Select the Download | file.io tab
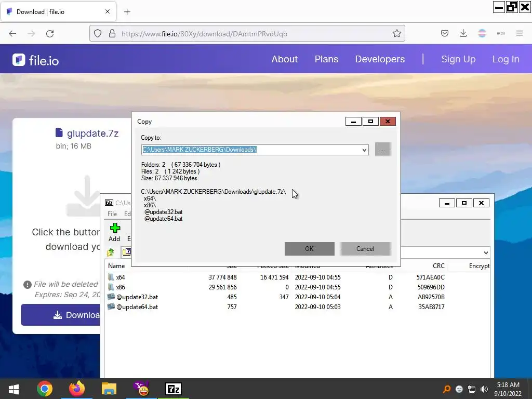Image resolution: width=532 pixels, height=399 pixels. pyautogui.click(x=58, y=11)
